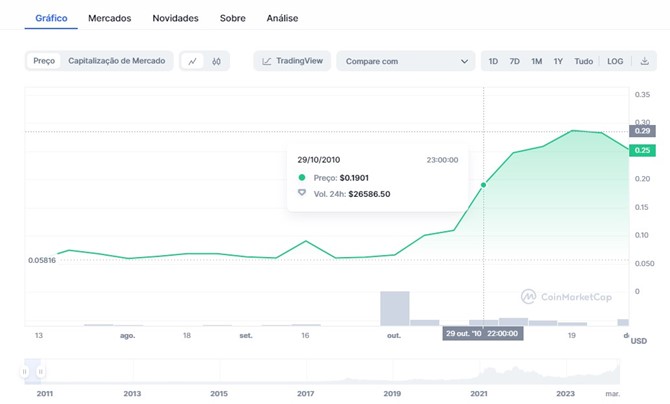Go to the Análise tab
Image resolution: width=670 pixels, height=404 pixels.
[x=282, y=18]
